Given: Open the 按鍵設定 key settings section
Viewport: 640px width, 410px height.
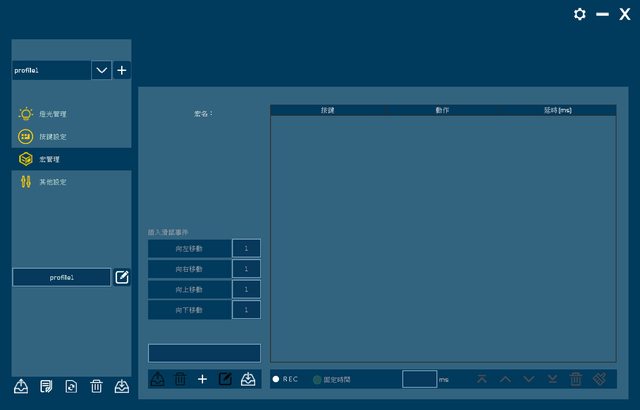Looking at the screenshot, I should point(52,137).
